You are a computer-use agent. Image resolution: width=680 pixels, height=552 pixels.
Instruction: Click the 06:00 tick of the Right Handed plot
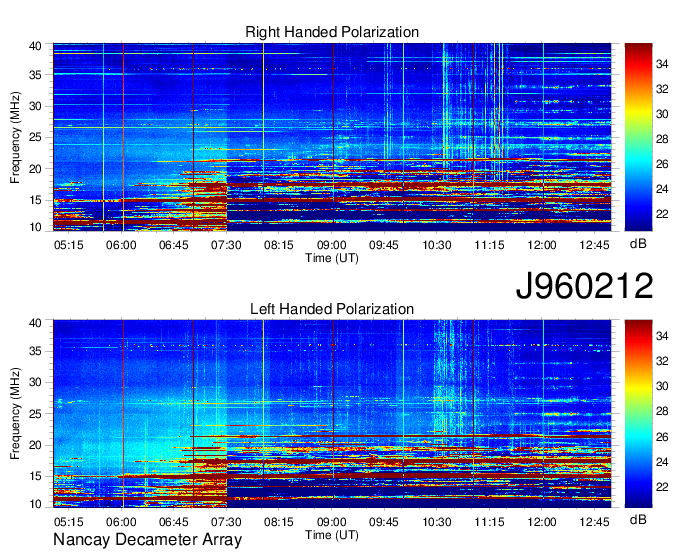point(121,245)
